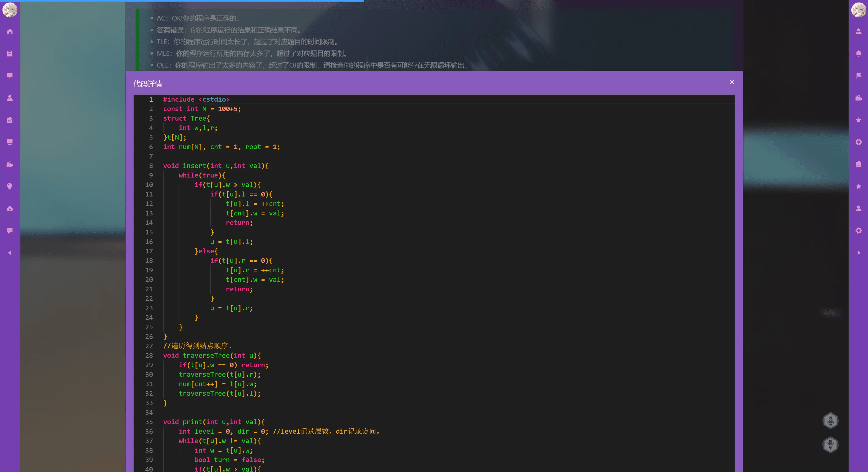
Task: Click the lifebuoy icon in right sidebar
Action: 858,142
